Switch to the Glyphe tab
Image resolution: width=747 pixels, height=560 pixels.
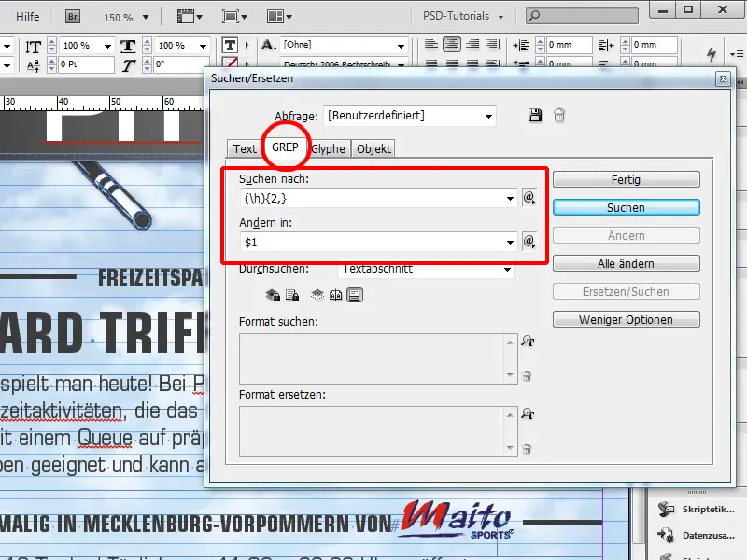coord(328,148)
